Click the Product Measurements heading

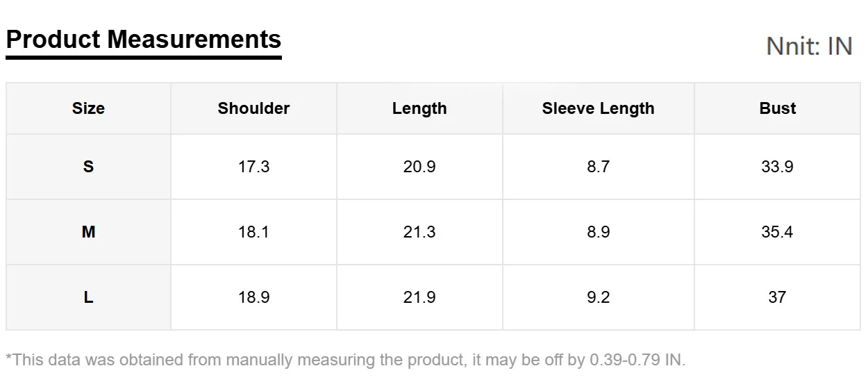144,40
